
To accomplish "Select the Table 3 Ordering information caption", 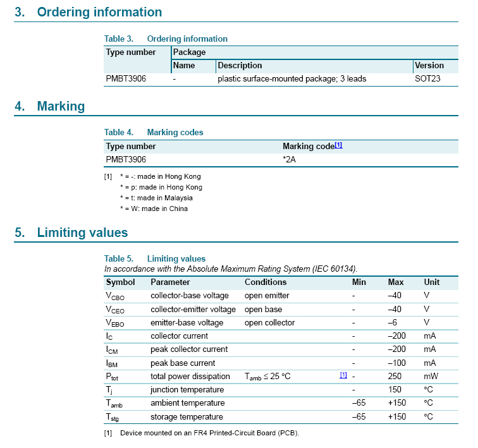I will click(166, 39).
